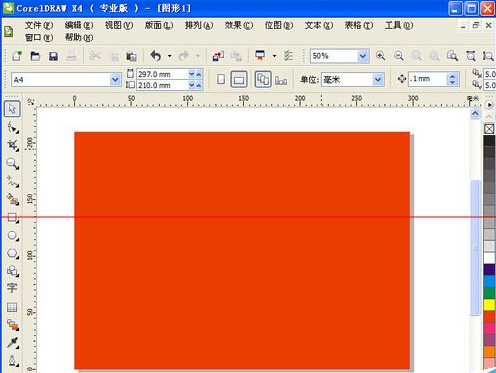Click the page width 297.0 mm field
This screenshot has width=496, height=373.
(x=162, y=74)
